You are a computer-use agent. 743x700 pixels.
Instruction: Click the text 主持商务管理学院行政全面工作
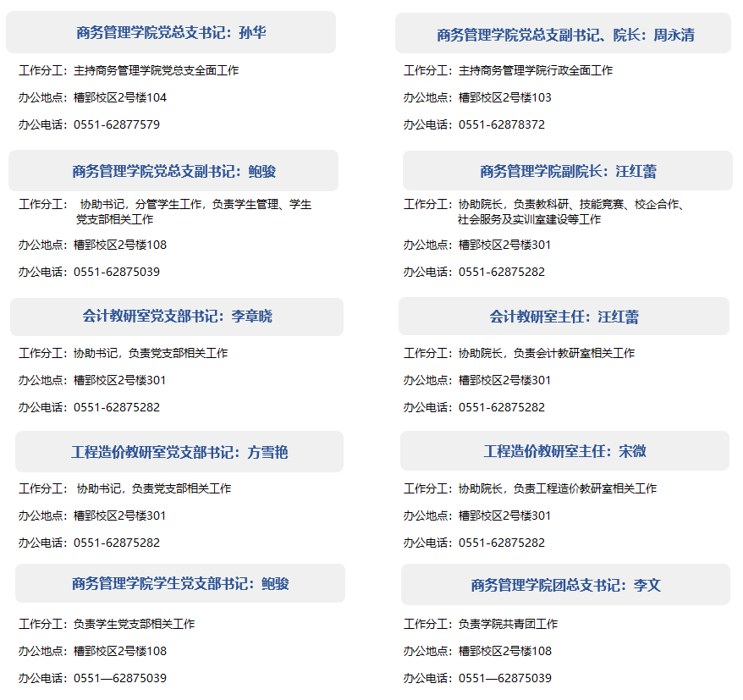pos(535,70)
